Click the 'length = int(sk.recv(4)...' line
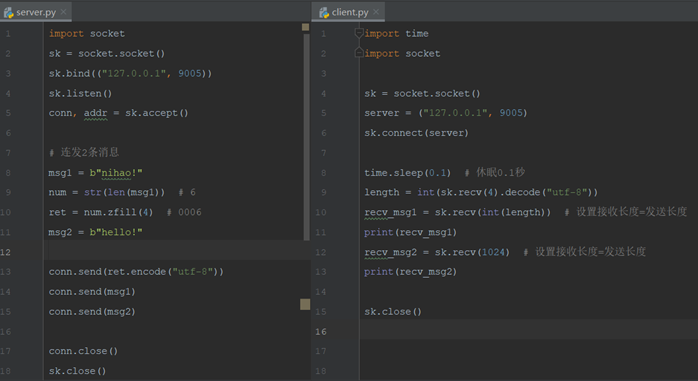The image size is (698, 381). click(481, 192)
